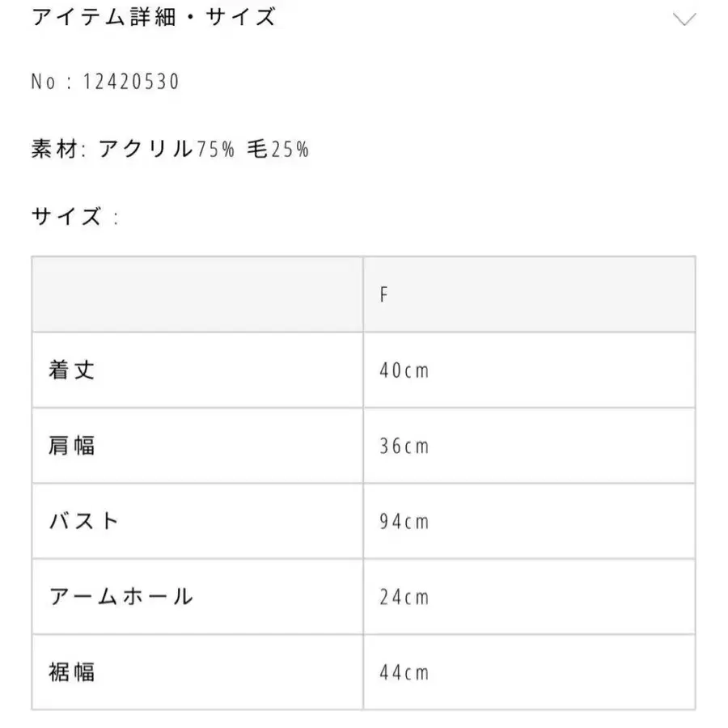Viewport: 728px width, 728px height.
Task: Select the バスト row label
Action: (x=83, y=521)
